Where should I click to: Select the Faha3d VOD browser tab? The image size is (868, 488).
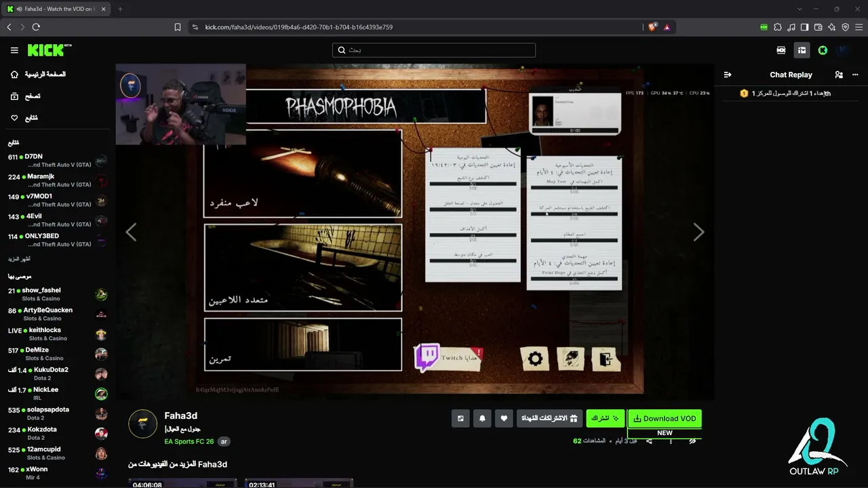coord(57,9)
